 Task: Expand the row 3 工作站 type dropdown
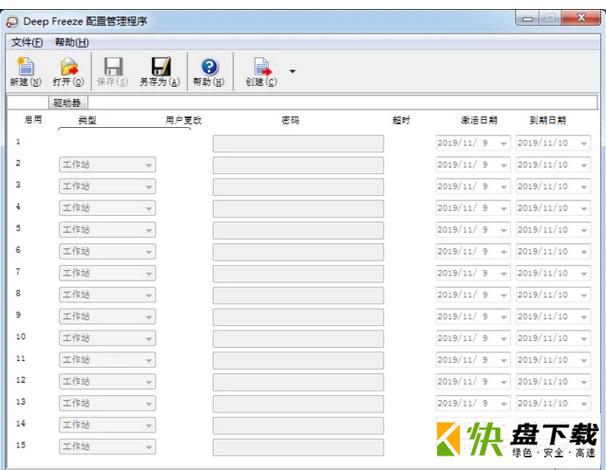point(107,186)
